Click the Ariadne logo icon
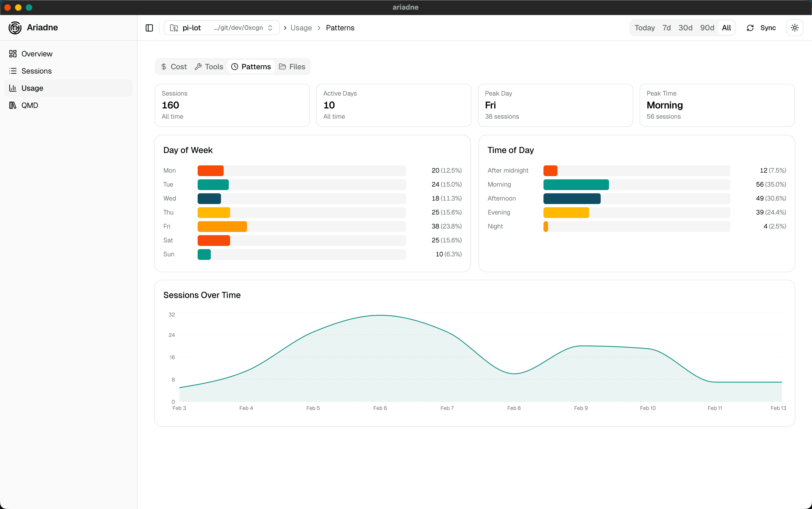Viewport: 812px width, 509px height. 15,28
